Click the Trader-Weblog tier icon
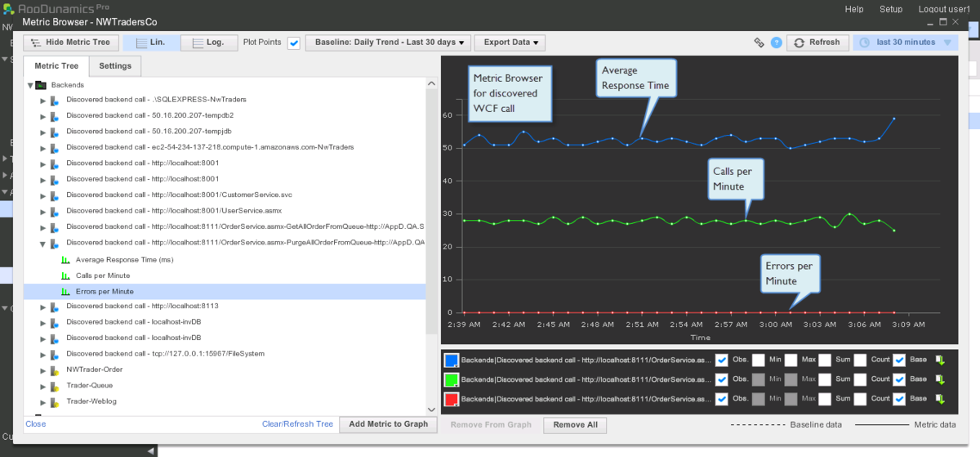 point(53,401)
